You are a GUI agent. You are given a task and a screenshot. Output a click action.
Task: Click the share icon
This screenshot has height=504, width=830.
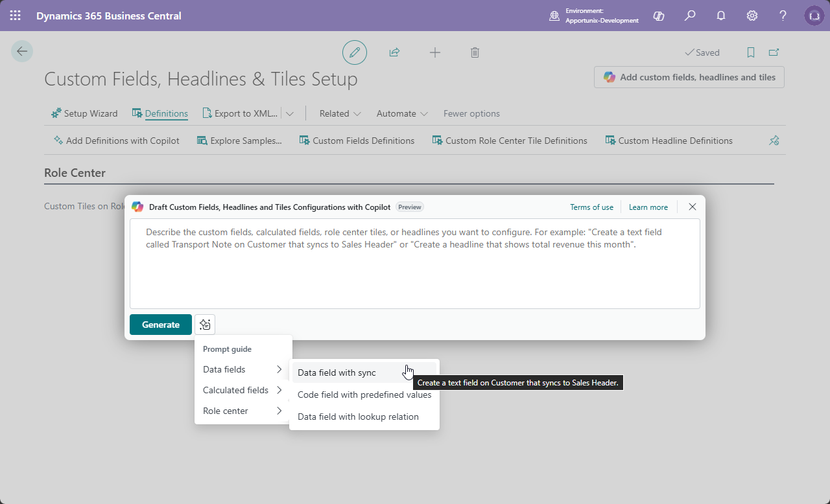click(394, 52)
